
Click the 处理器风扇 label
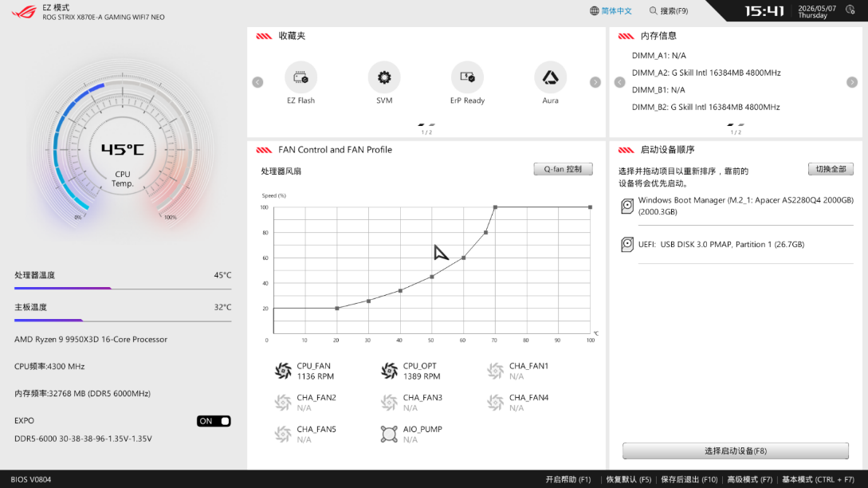[281, 171]
